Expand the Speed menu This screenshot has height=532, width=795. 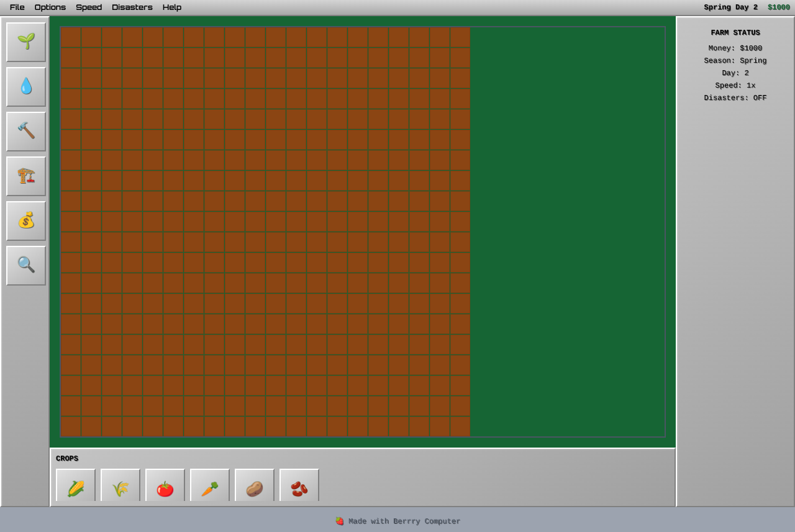[89, 7]
